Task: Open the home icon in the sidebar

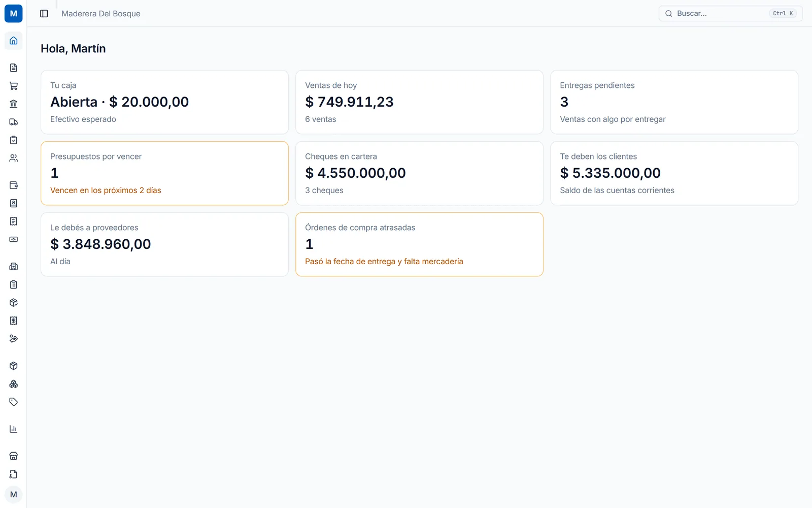Action: [x=14, y=41]
